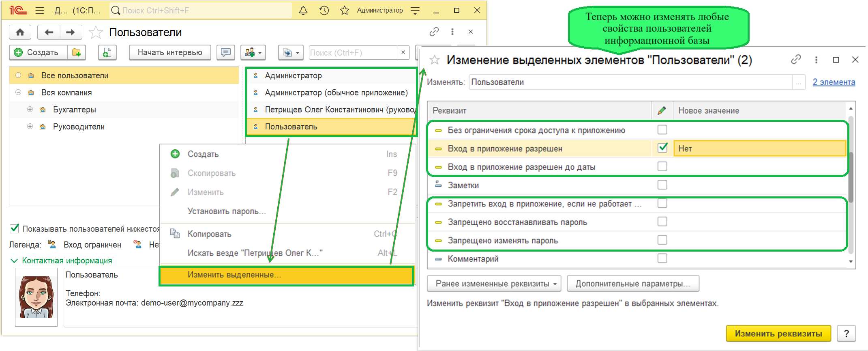The width and height of the screenshot is (868, 351).
Task: Open the main hamburger menu icon
Action: click(x=40, y=11)
